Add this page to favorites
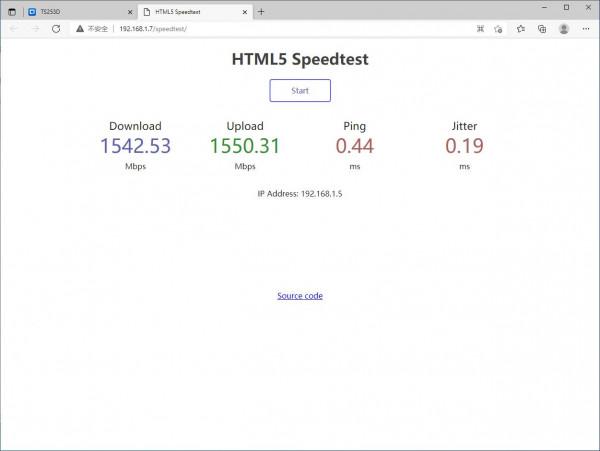Image resolution: width=600 pixels, height=451 pixels. coord(498,29)
